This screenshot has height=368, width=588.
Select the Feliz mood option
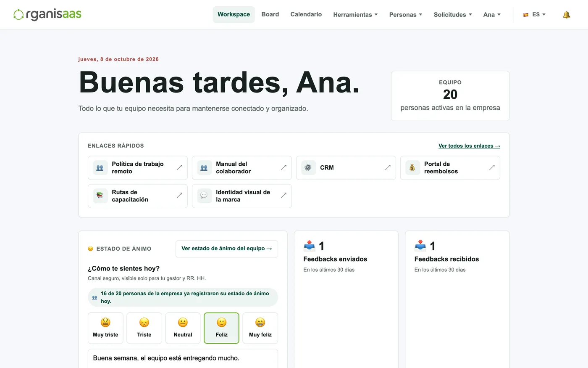click(221, 328)
